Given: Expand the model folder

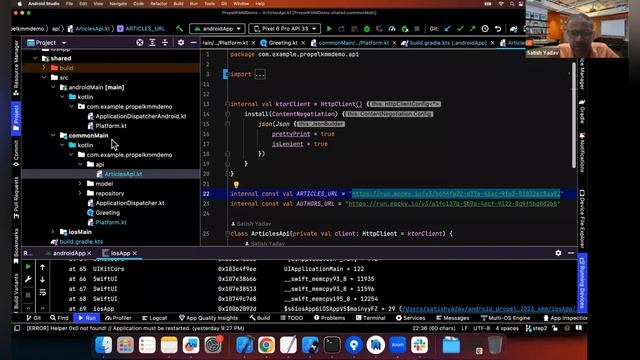Looking at the screenshot, I should tap(80, 184).
